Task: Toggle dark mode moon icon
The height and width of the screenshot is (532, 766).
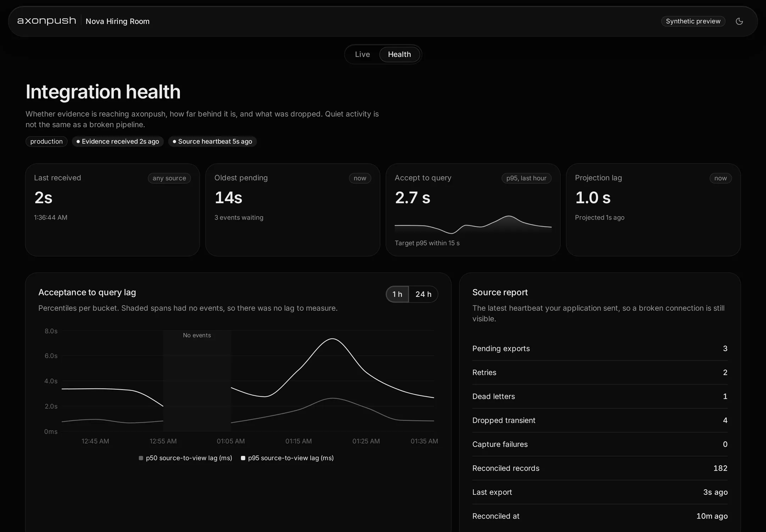Action: tap(739, 21)
